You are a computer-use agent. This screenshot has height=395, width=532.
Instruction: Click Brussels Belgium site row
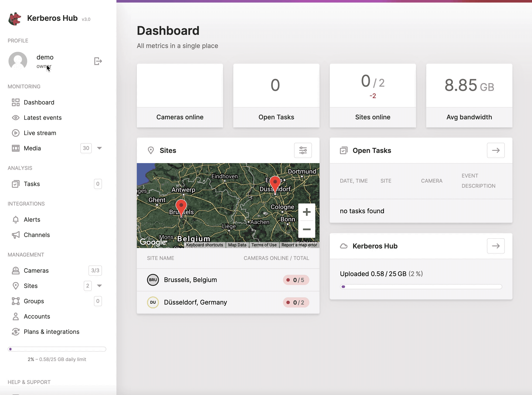pos(228,280)
